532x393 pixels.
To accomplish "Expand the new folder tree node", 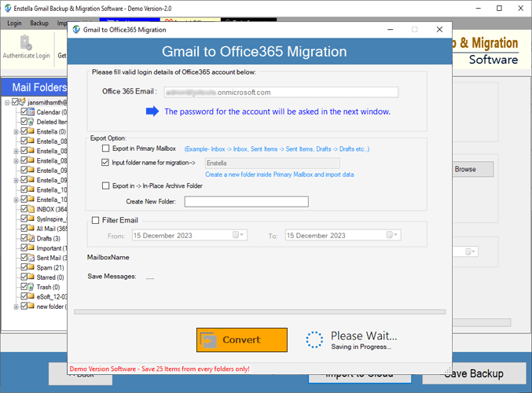I will pos(16,307).
